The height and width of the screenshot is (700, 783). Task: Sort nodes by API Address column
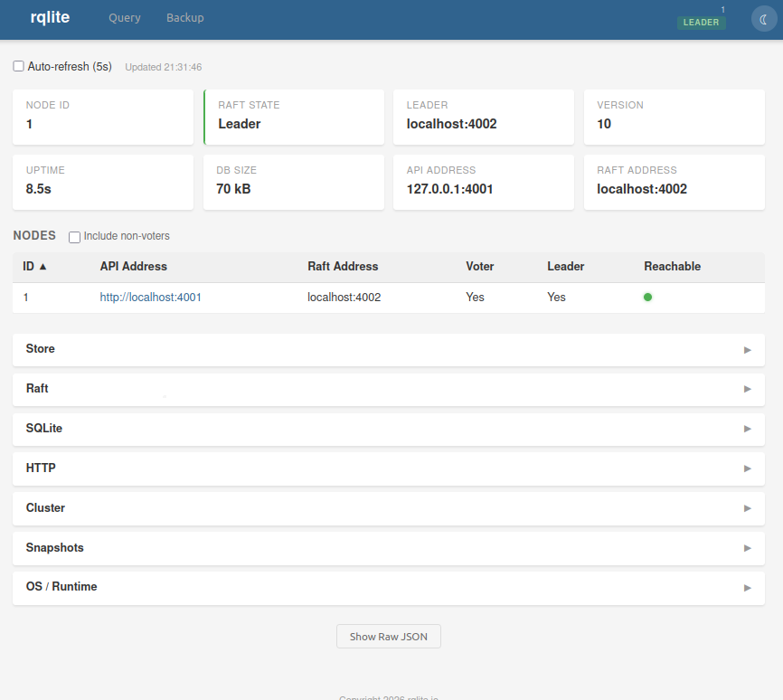pyautogui.click(x=133, y=266)
